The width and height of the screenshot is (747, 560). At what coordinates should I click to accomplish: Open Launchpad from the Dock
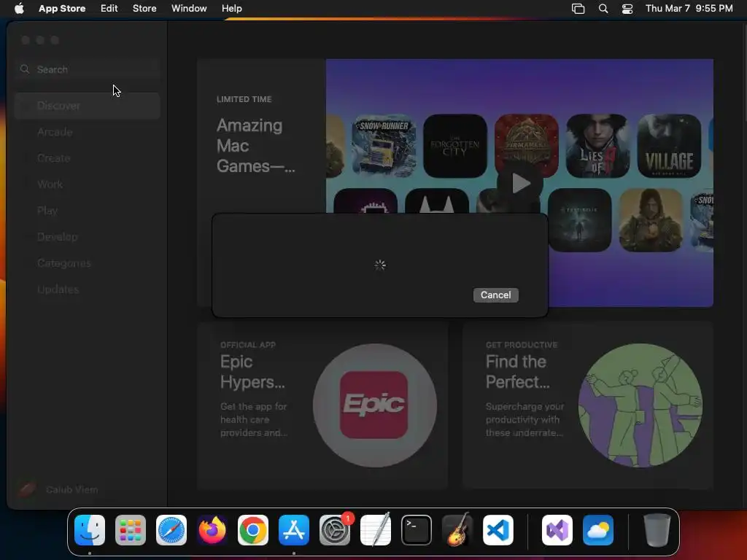click(x=131, y=530)
